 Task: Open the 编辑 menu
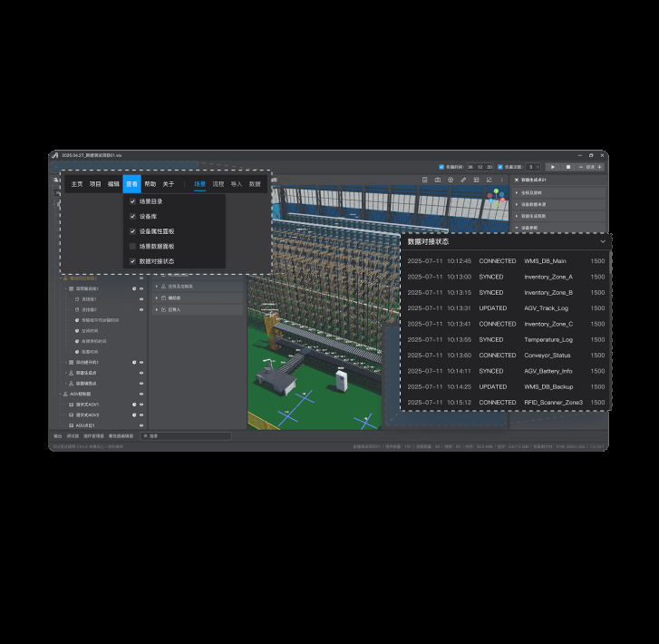[113, 184]
